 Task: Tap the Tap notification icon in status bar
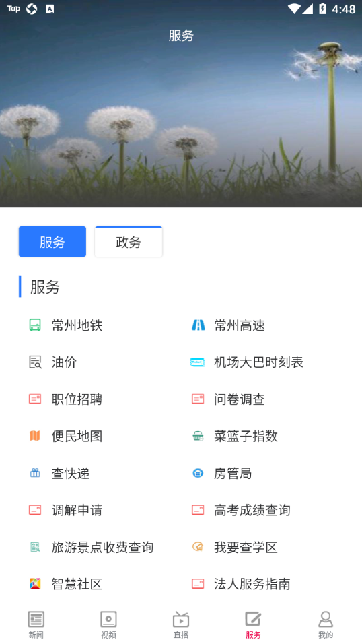pyautogui.click(x=13, y=9)
